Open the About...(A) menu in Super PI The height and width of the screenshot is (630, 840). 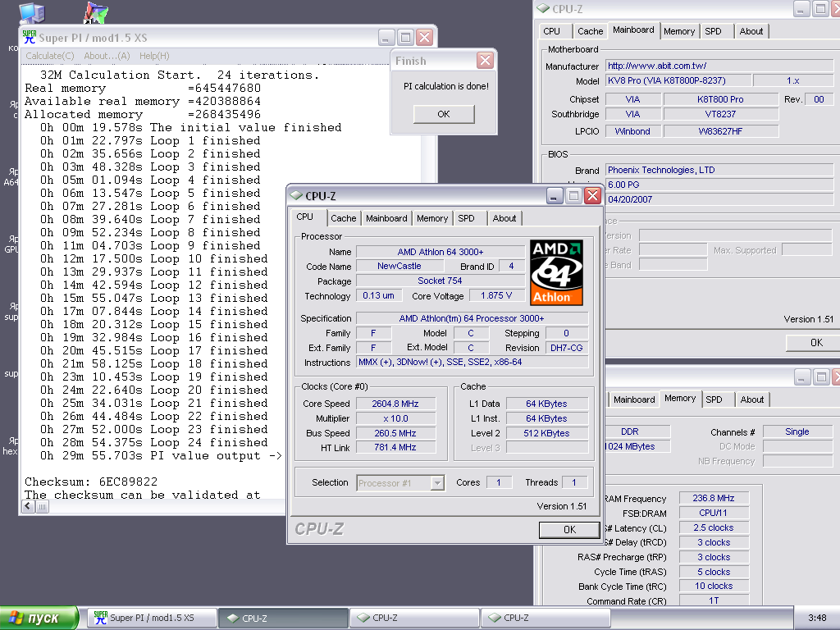tap(107, 56)
